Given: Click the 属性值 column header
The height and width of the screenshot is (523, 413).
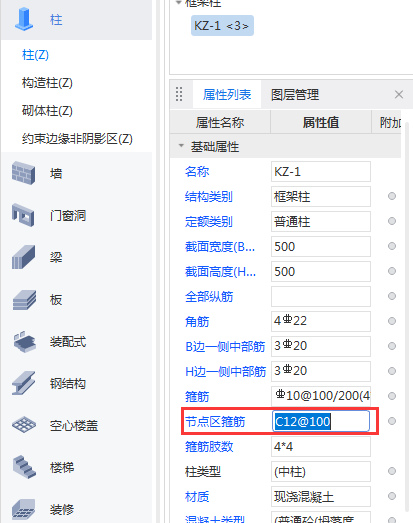Looking at the screenshot, I should pyautogui.click(x=321, y=122).
